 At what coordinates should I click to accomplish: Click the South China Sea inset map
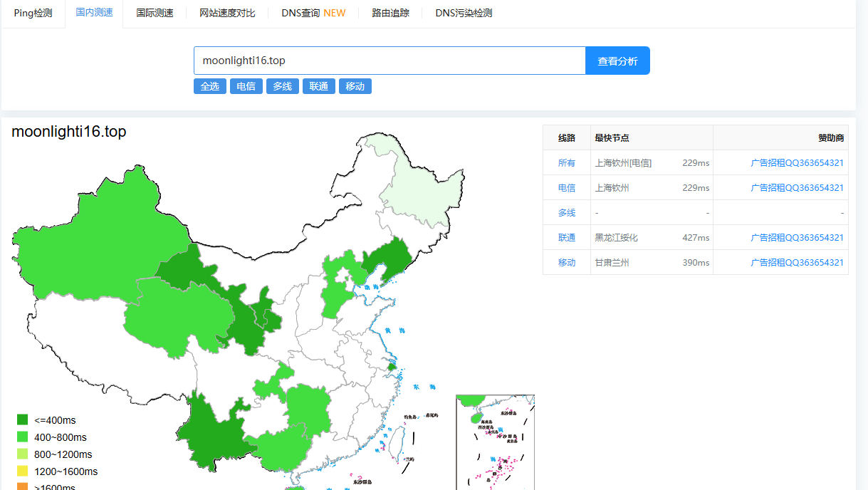[x=495, y=442]
